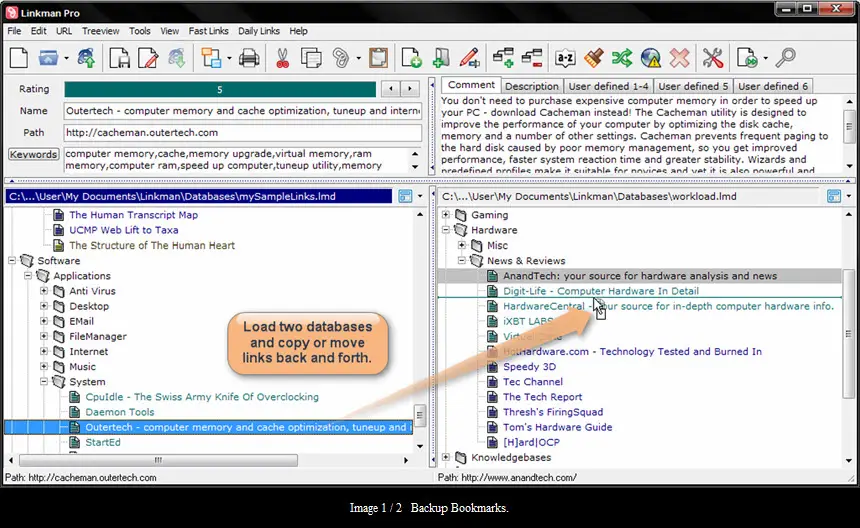Select The Tech Report link
This screenshot has width=860, height=528.
tap(542, 396)
